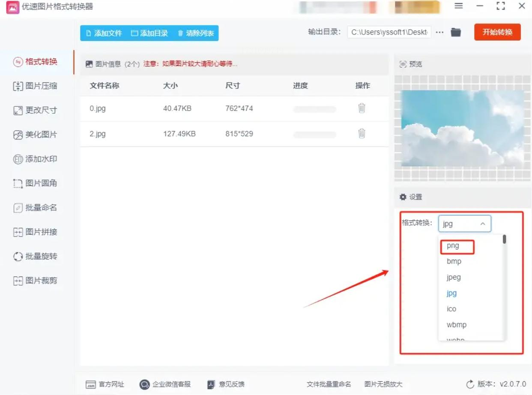Click the progress bar for 0.jpg

click(x=314, y=109)
